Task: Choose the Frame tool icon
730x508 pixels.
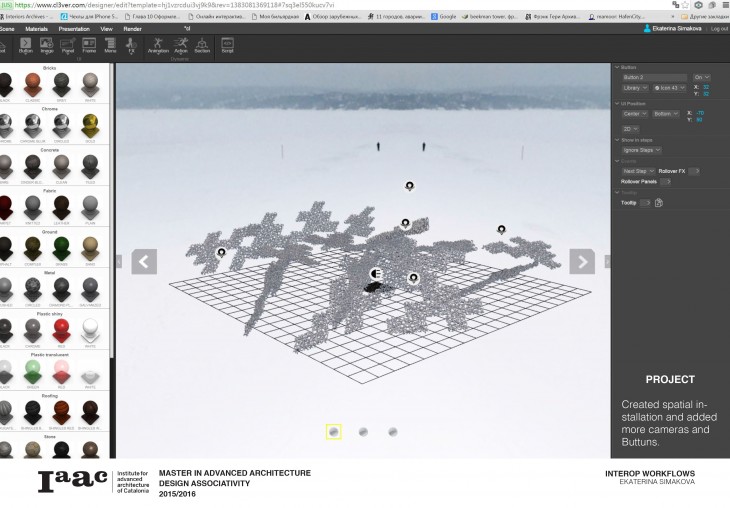Action: click(89, 45)
